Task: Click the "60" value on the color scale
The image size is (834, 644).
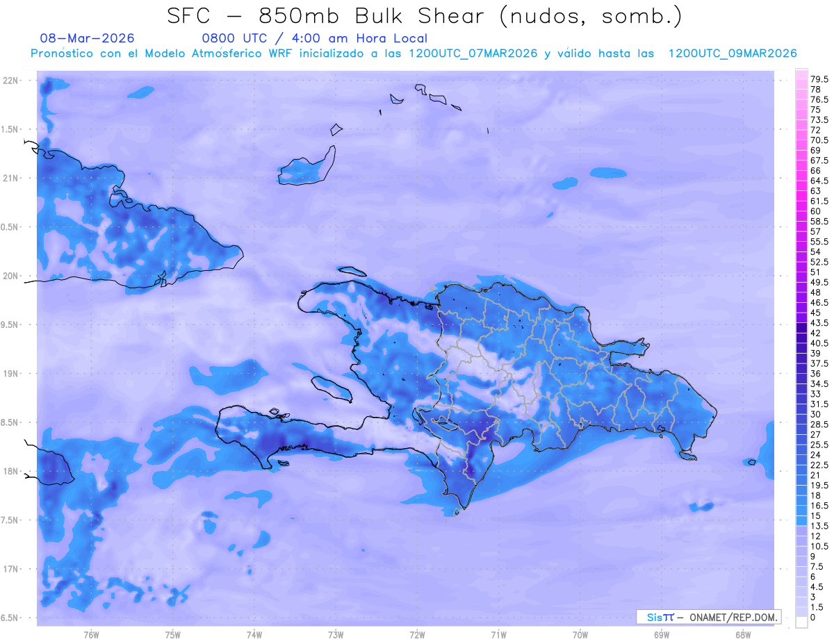Action: point(816,210)
